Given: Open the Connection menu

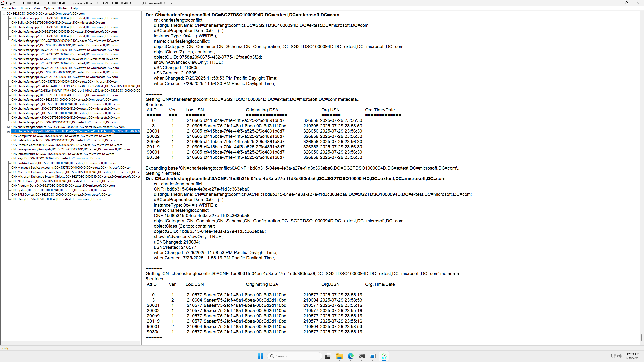Looking at the screenshot, I should [10, 8].
